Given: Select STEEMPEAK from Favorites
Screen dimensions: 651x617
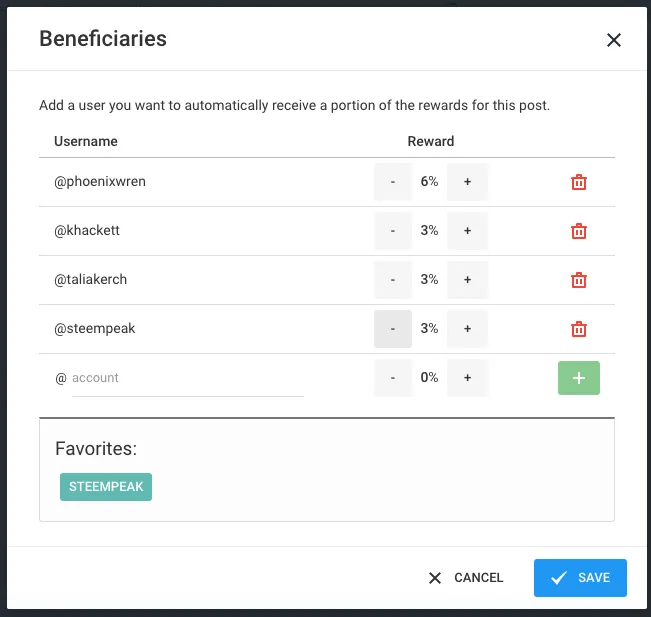Looking at the screenshot, I should click(106, 487).
